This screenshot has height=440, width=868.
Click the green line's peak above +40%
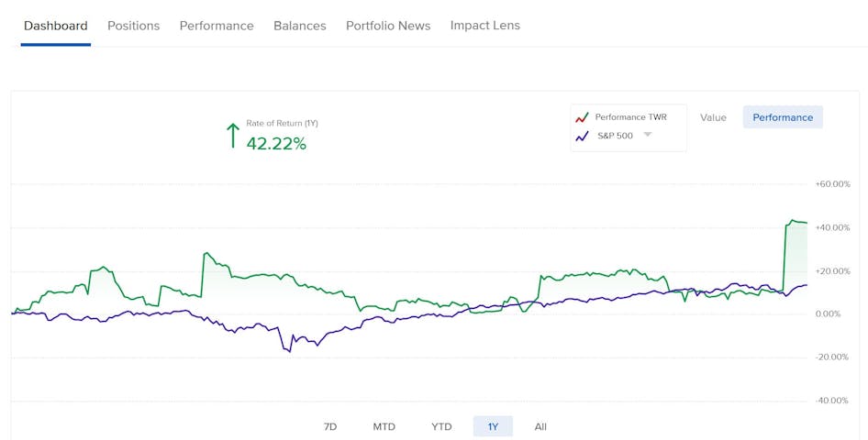[792, 220]
